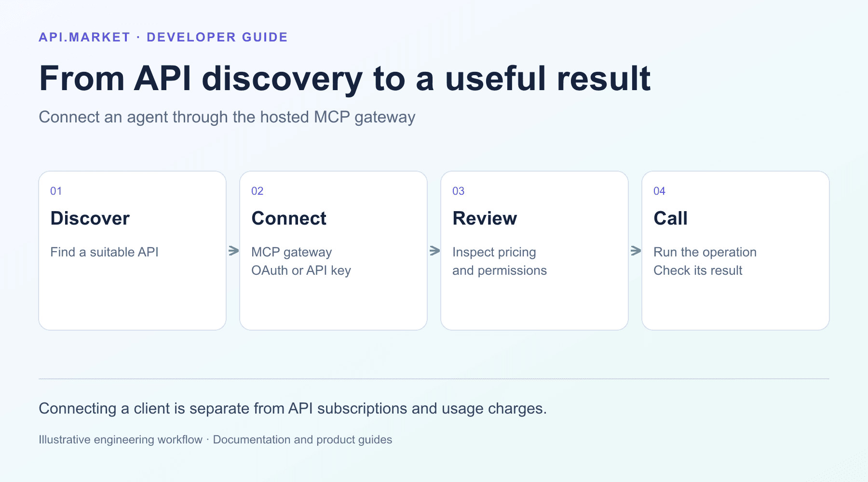Select the 'From API discovery to a useful result' title
The height and width of the screenshot is (482, 868).
345,79
